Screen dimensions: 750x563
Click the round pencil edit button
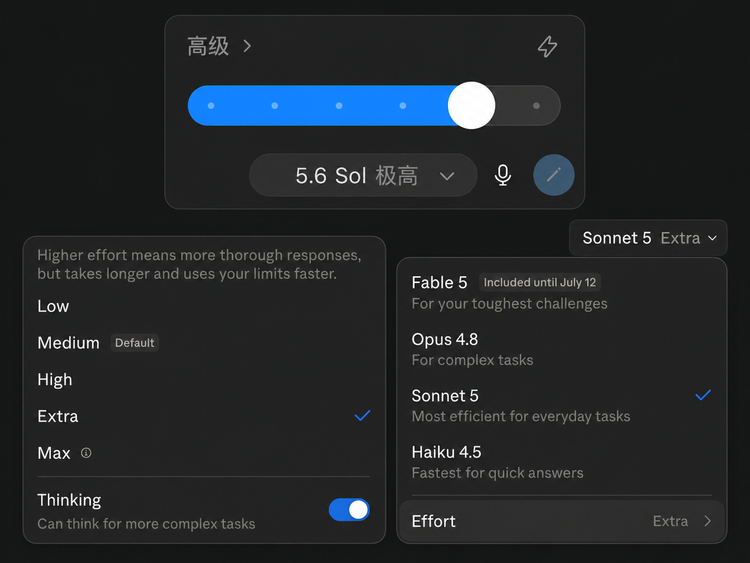(554, 175)
